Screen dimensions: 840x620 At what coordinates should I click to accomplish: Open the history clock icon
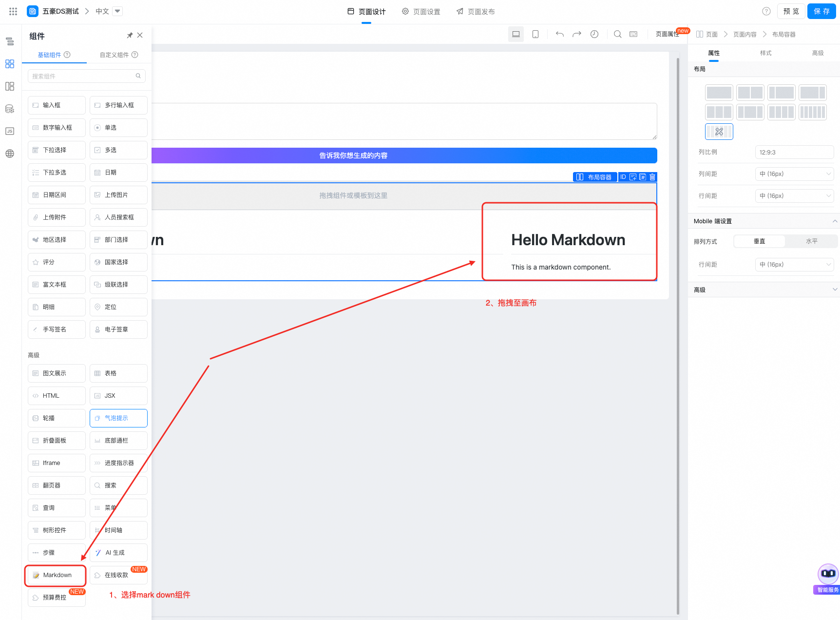[x=594, y=34]
